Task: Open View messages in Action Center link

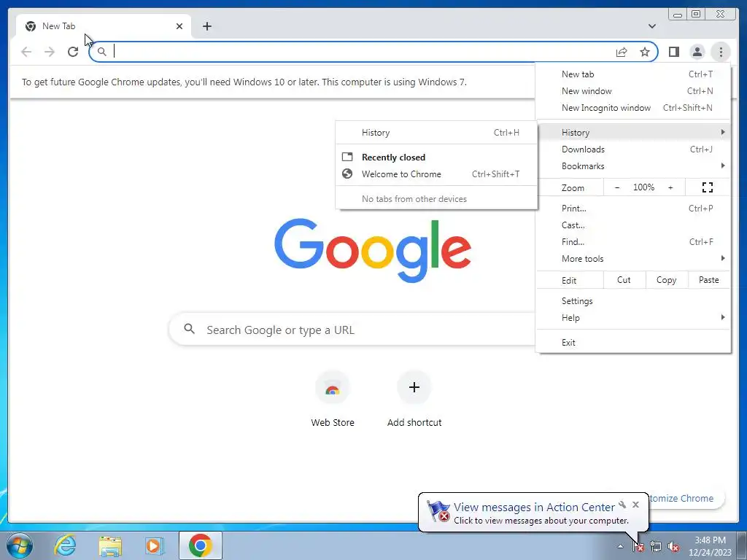Action: click(x=534, y=507)
